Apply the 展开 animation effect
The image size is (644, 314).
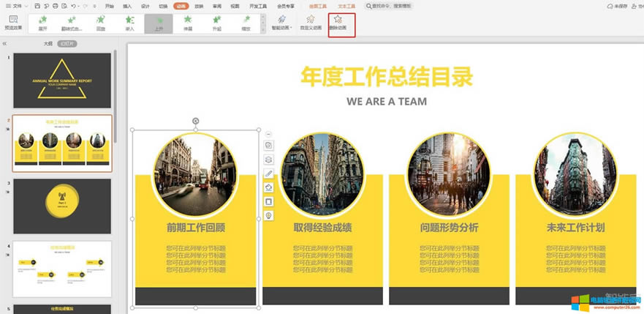(42, 23)
